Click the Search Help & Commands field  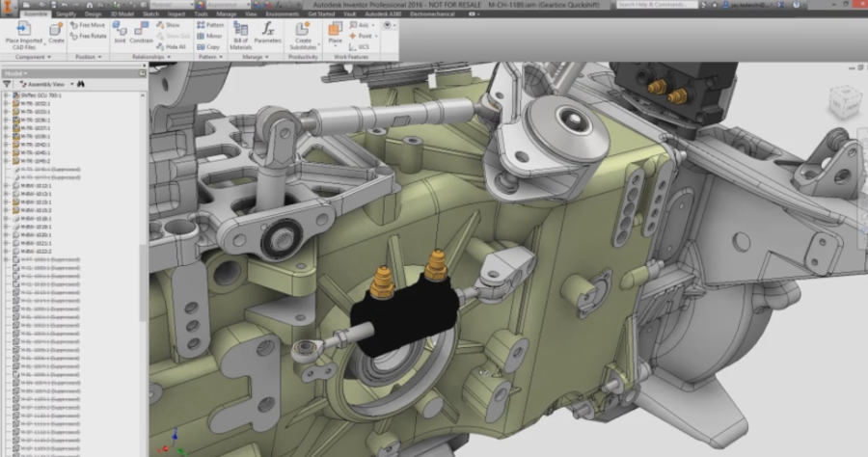click(x=657, y=5)
